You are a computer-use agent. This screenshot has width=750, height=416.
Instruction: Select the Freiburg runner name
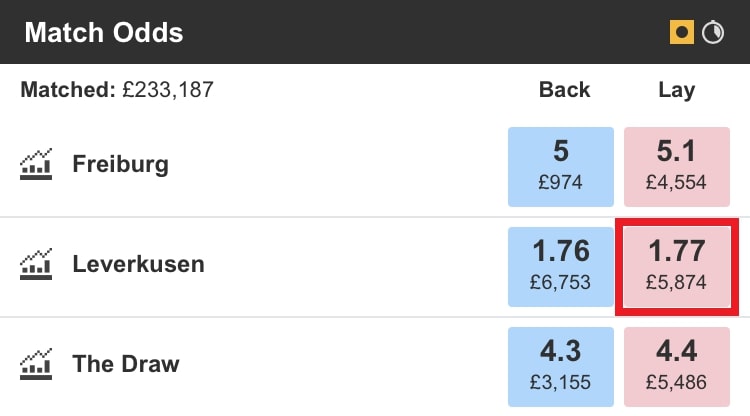click(120, 164)
